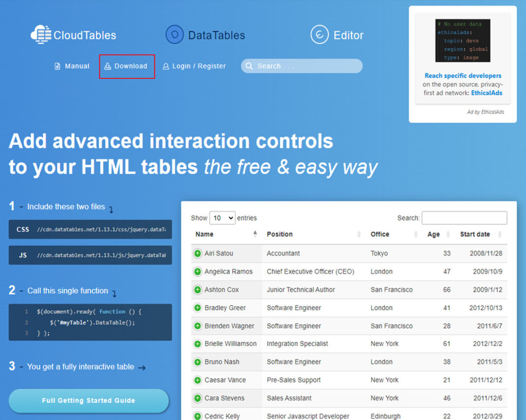Open the Login / Register menu item

pos(194,66)
